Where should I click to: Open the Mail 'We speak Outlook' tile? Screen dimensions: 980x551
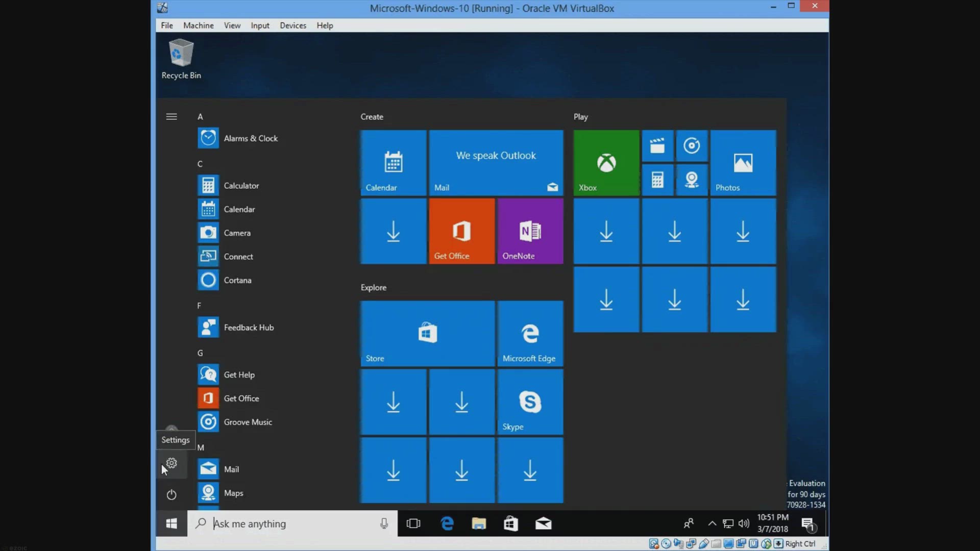tap(496, 163)
